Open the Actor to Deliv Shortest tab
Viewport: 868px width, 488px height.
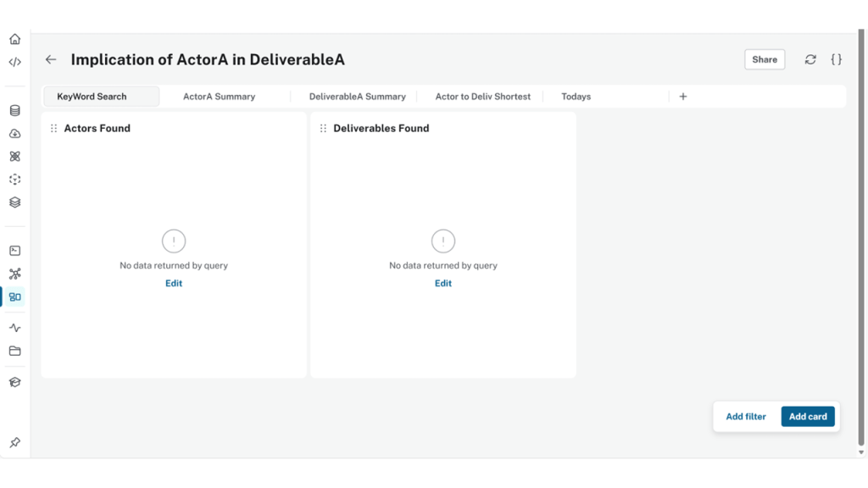tap(482, 97)
